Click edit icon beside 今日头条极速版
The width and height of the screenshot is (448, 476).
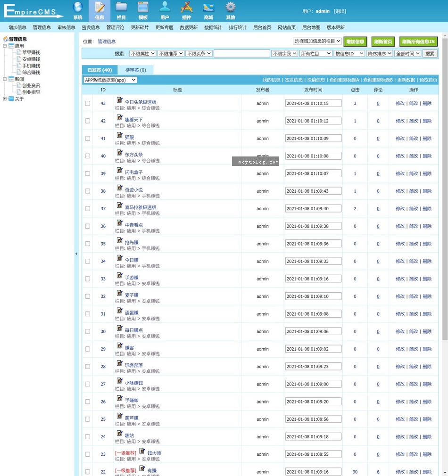pos(120,100)
